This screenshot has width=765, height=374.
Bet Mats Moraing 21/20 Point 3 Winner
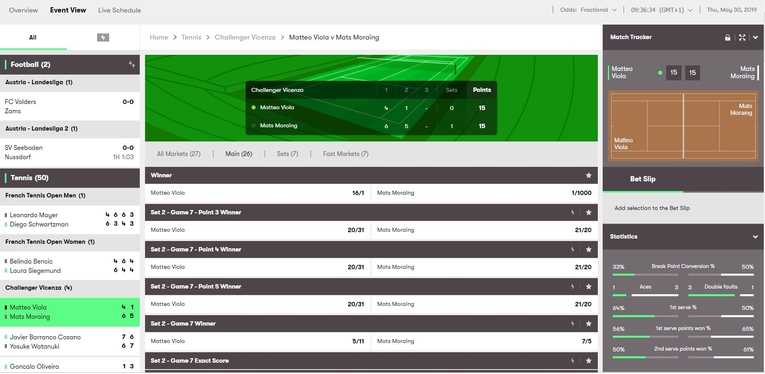[484, 230]
